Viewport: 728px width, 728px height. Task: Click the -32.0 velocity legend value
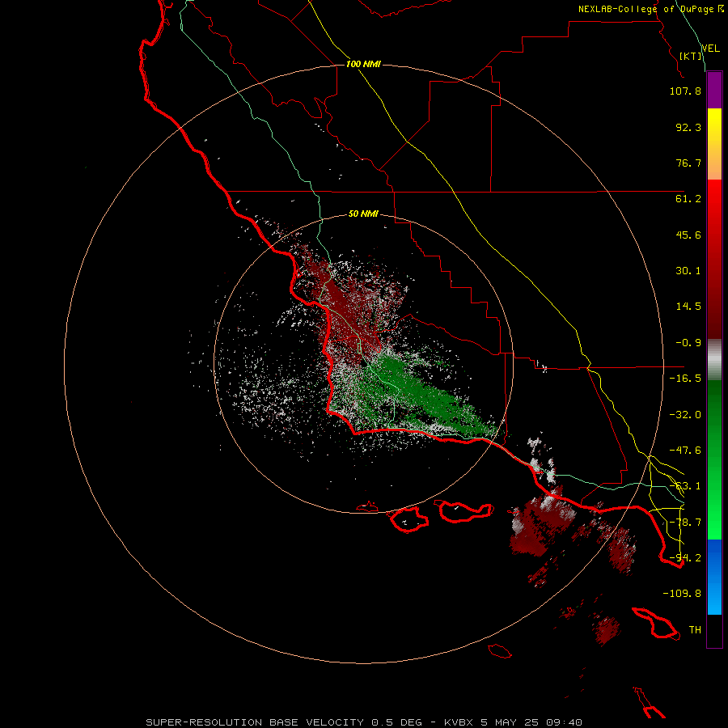pos(685,415)
